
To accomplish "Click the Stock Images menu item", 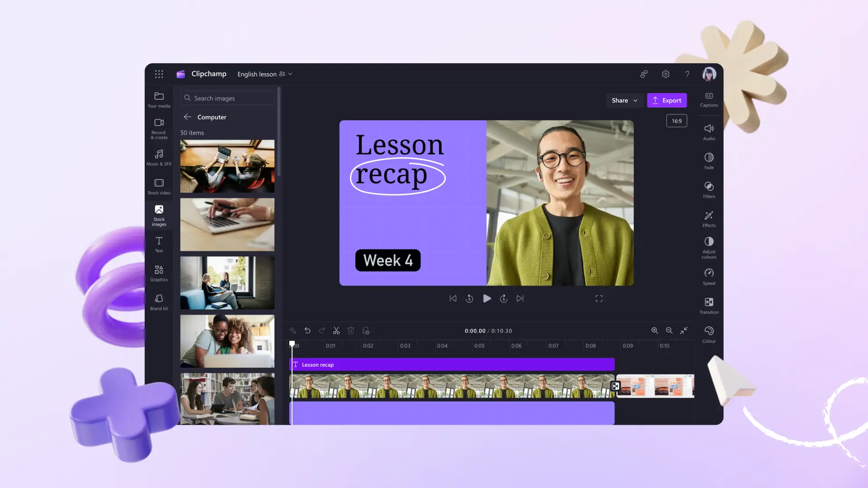I will [159, 216].
